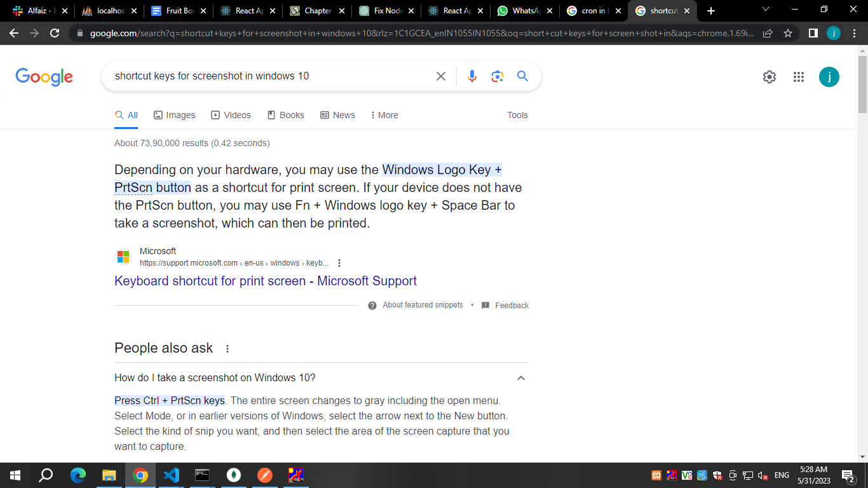
Task: Open Google quick settings gear
Action: (x=769, y=77)
